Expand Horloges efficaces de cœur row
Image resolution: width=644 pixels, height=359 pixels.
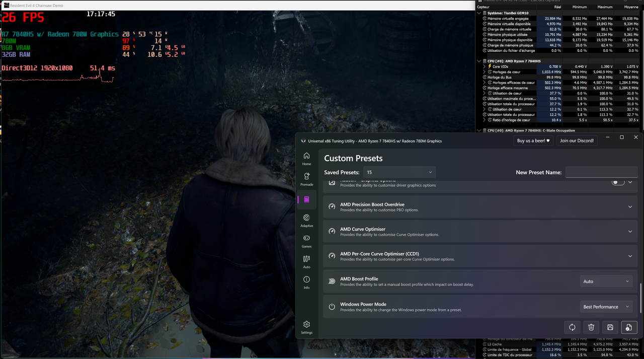click(x=485, y=83)
